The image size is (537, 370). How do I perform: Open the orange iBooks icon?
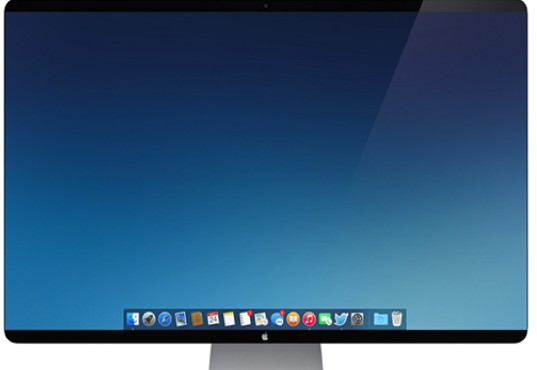coord(293,319)
